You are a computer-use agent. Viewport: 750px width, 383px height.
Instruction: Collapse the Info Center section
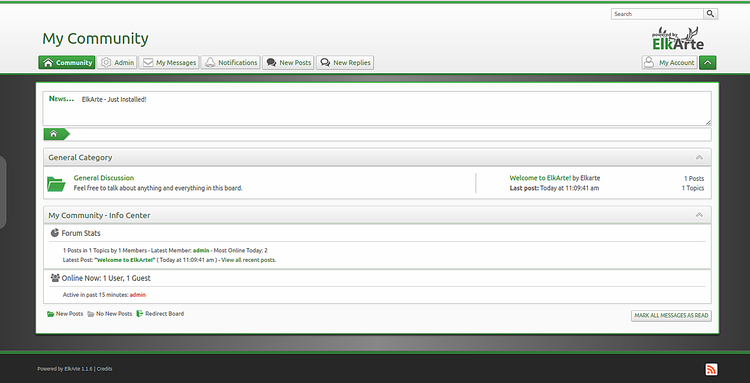tap(699, 215)
